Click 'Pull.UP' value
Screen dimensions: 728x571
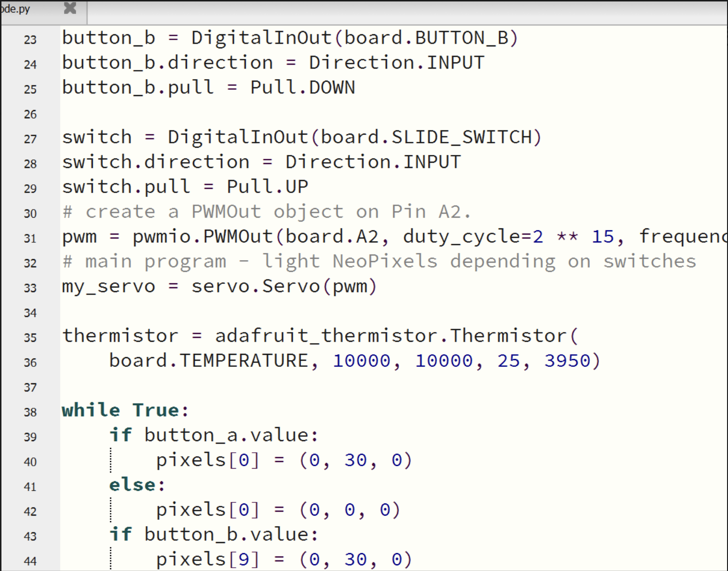[267, 187]
